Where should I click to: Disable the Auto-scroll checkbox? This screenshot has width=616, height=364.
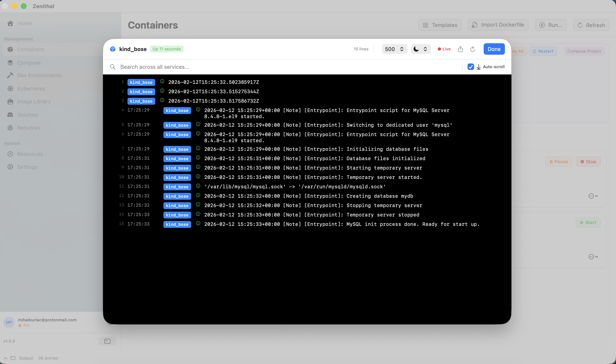click(x=471, y=67)
